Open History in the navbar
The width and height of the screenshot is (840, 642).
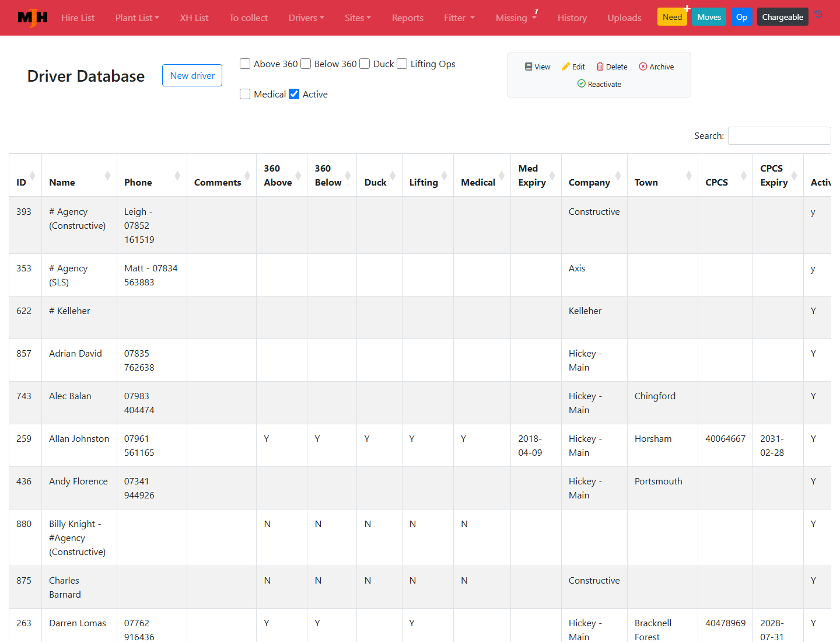pos(572,18)
